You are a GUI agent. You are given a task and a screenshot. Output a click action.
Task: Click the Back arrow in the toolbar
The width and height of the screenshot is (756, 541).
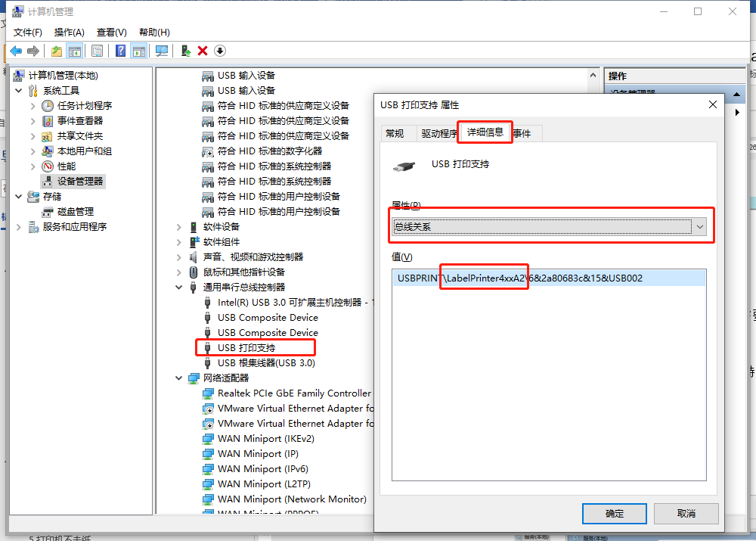16,51
